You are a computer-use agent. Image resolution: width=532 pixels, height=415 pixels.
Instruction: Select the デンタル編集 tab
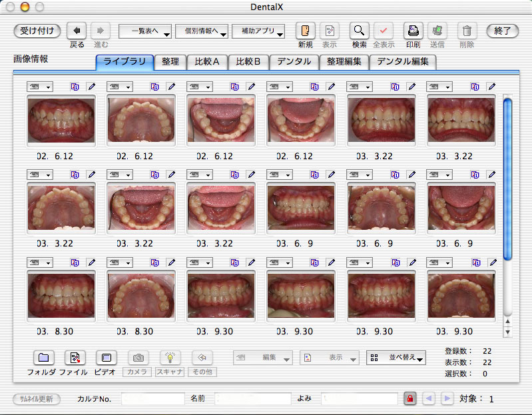point(403,62)
